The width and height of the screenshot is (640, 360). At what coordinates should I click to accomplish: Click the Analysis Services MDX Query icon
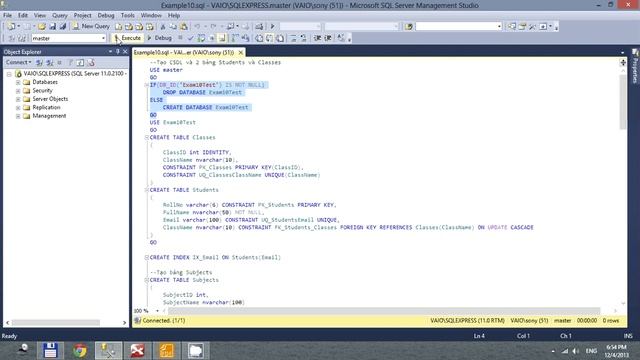[129, 27]
